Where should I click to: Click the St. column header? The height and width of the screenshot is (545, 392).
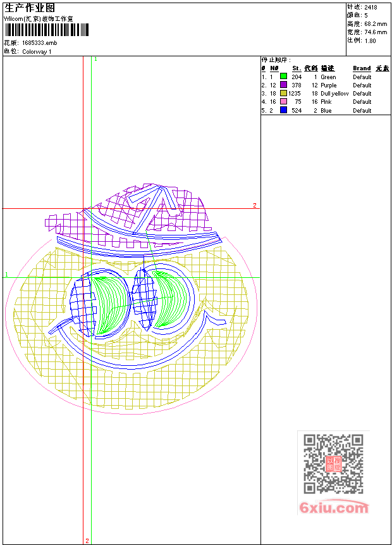pos(297,68)
